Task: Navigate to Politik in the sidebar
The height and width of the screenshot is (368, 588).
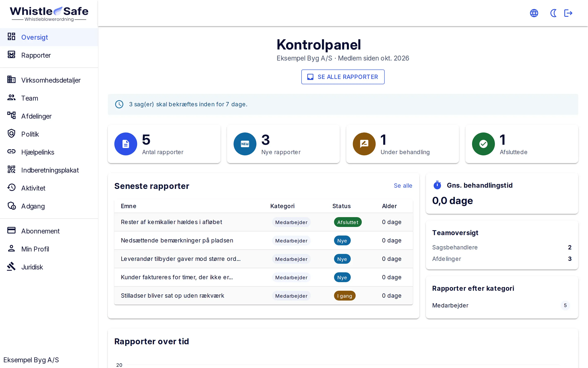Action: [x=49, y=134]
